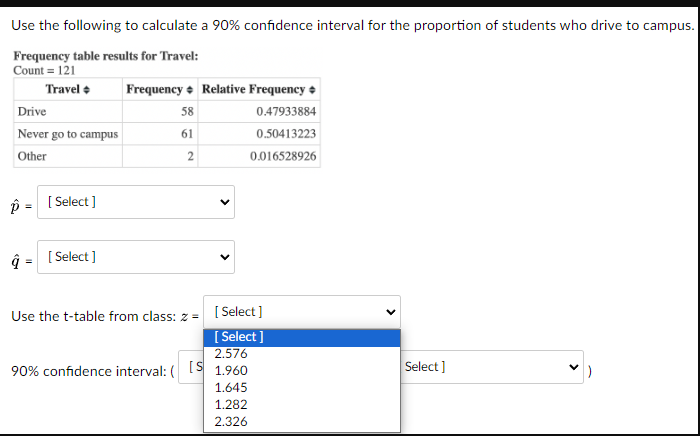The image size is (700, 436).
Task: Pick 1.645 from the z options
Action: [x=231, y=388]
